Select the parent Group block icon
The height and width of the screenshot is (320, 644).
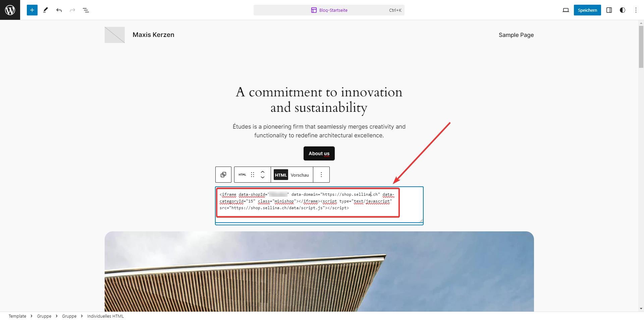point(223,175)
